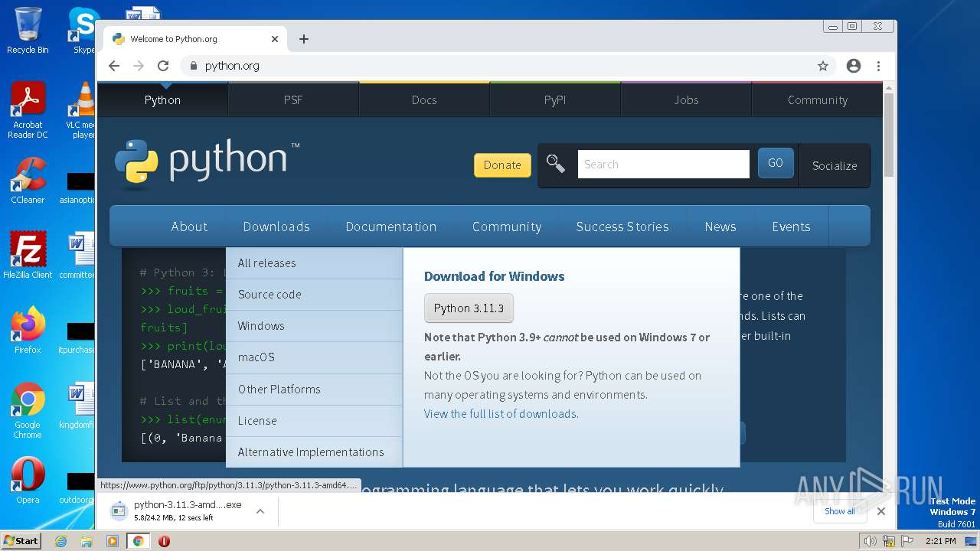Viewport: 980px width, 551px height.
Task: Open the Chrome profile avatar menu
Action: (854, 66)
